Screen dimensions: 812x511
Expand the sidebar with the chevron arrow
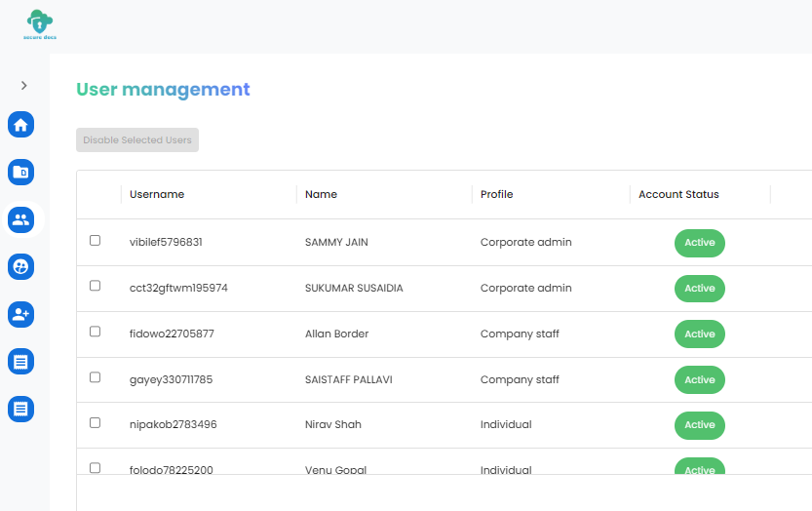[x=23, y=86]
